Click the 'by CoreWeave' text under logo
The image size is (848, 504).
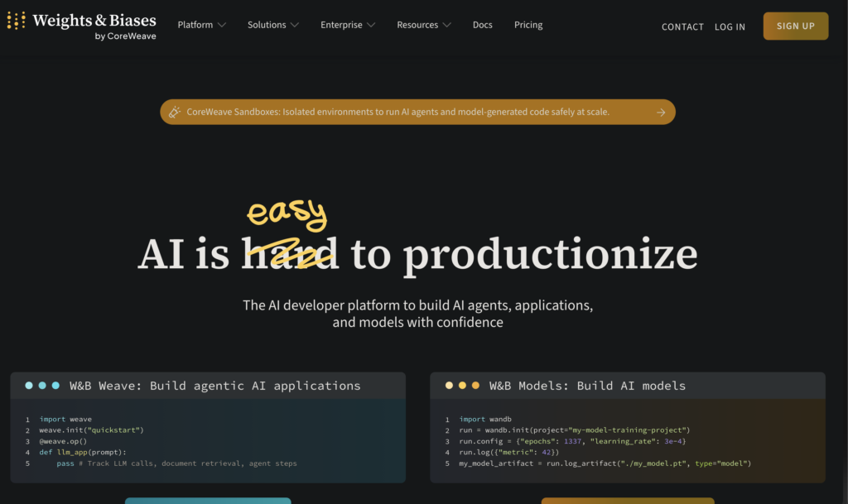[x=126, y=36]
